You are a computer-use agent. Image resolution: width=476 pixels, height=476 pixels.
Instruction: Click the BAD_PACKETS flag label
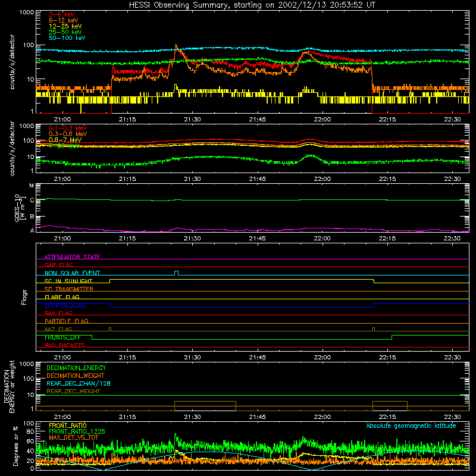pos(65,345)
